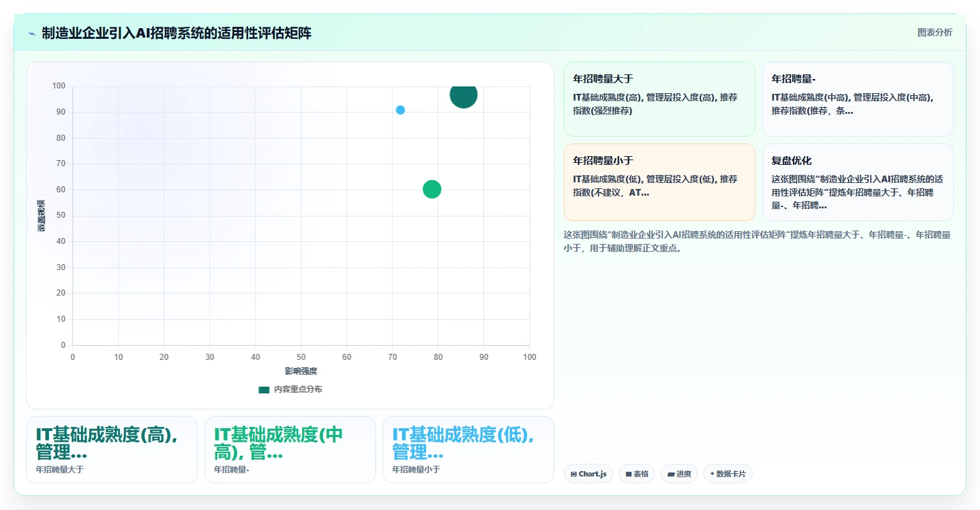Select the Chart.js tag
Viewport: 980px width, 510px height.
589,474
